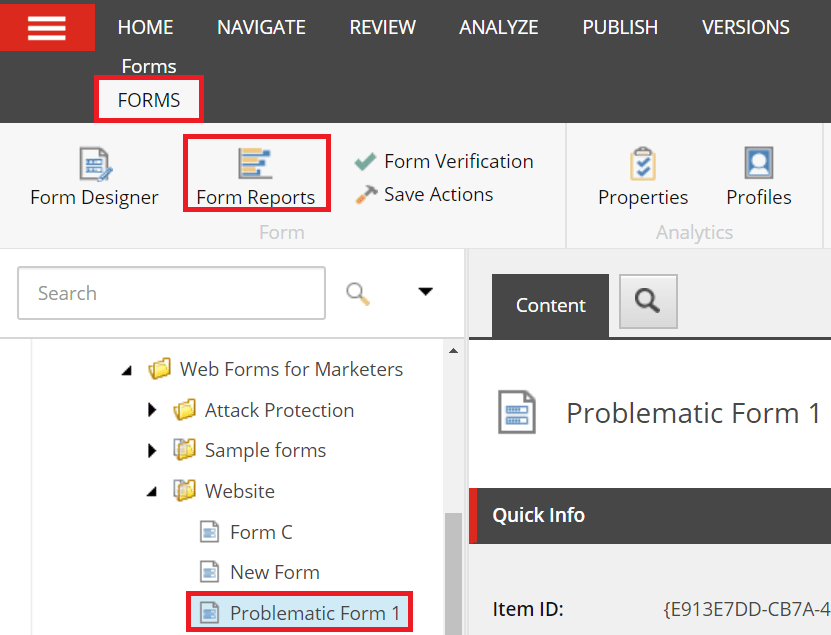The image size is (831, 635).
Task: Open the Analytics Properties button
Action: (643, 177)
